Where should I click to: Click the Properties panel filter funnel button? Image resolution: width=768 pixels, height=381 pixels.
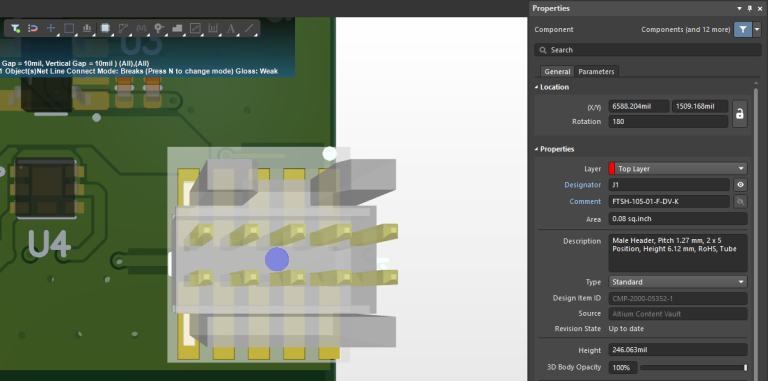743,29
